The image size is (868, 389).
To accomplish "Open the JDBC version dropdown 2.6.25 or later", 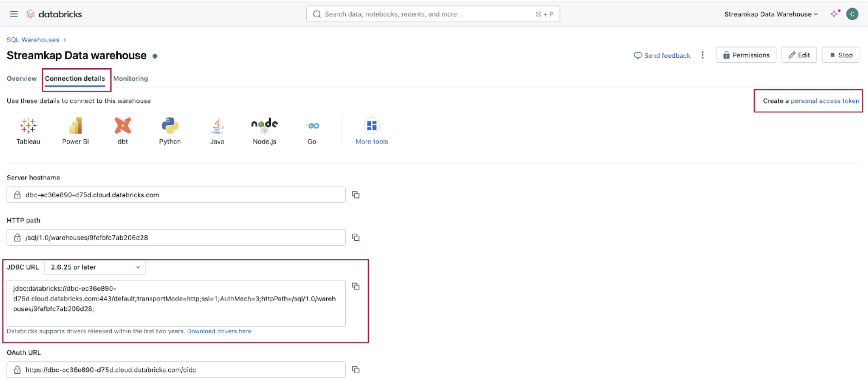I will 95,267.
